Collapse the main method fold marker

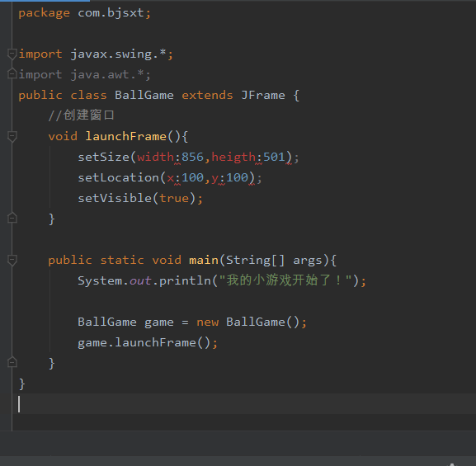click(12, 260)
